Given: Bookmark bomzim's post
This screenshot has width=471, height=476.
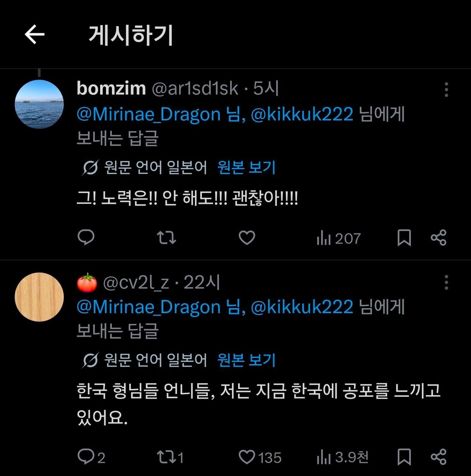Looking at the screenshot, I should point(404,238).
